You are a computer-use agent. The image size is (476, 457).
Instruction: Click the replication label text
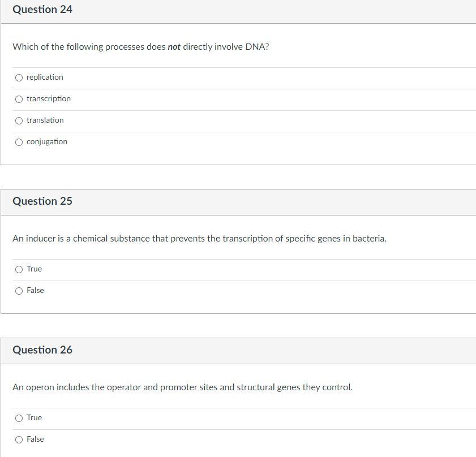point(45,77)
